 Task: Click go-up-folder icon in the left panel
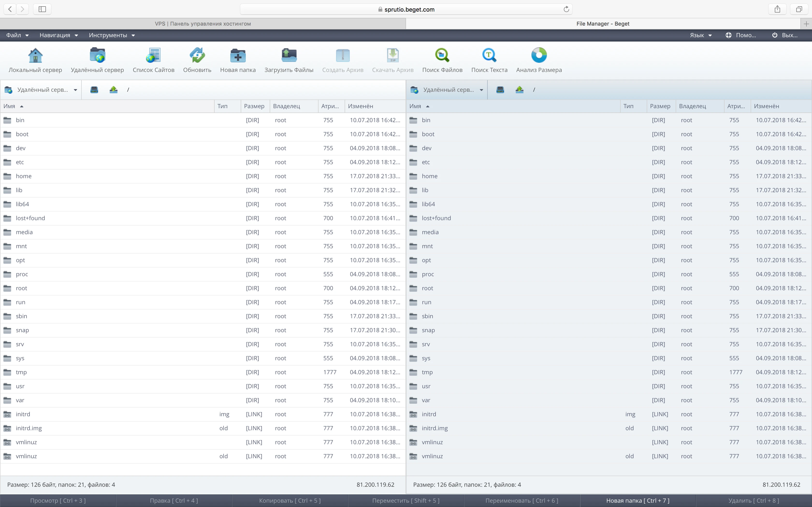tap(113, 90)
